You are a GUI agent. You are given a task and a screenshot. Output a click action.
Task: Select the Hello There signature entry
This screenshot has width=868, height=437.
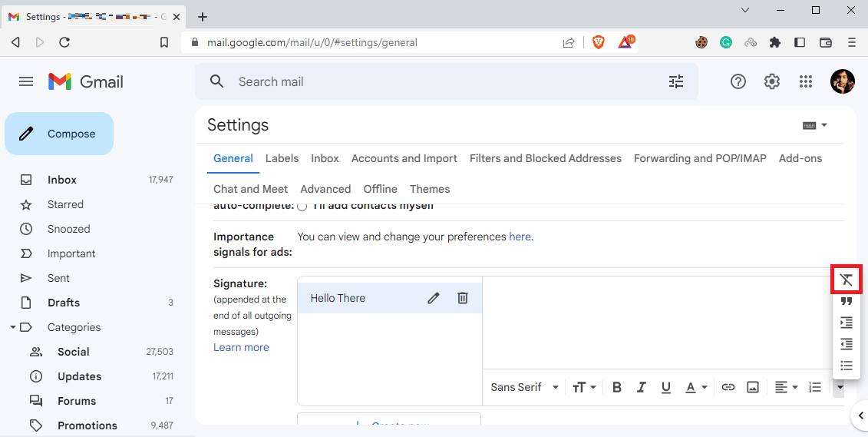(x=390, y=298)
